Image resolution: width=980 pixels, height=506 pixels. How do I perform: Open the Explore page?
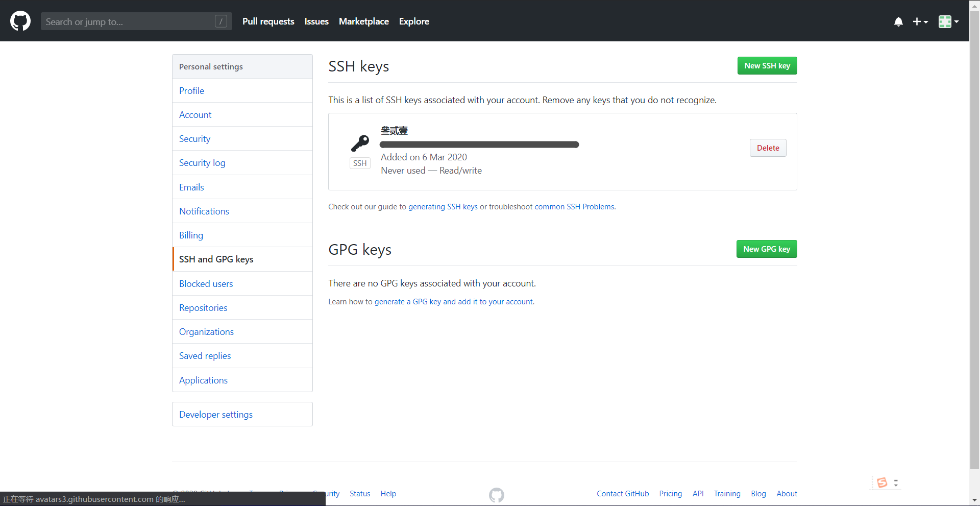pyautogui.click(x=414, y=21)
